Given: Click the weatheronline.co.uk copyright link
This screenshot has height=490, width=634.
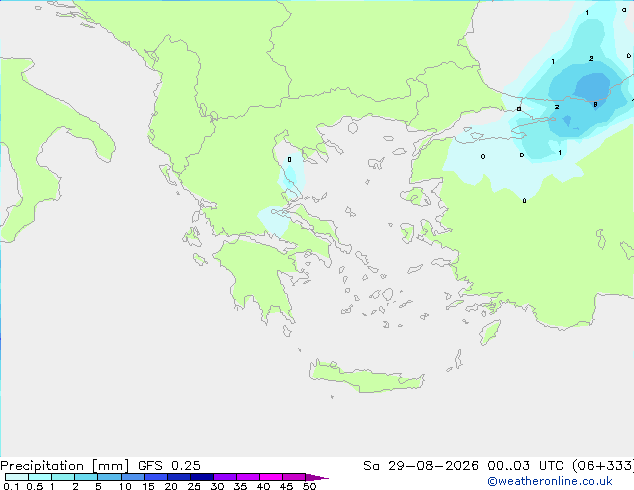Looking at the screenshot, I should click(550, 481).
